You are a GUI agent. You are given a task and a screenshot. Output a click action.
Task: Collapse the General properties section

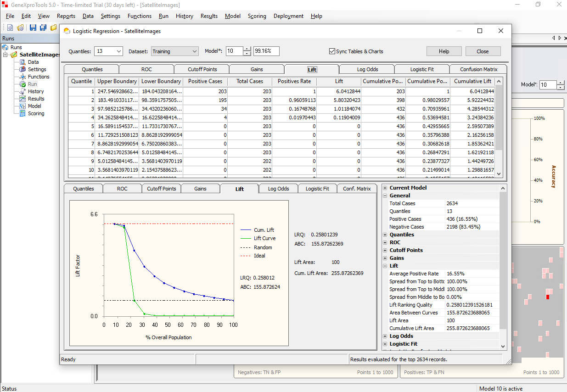tap(385, 196)
